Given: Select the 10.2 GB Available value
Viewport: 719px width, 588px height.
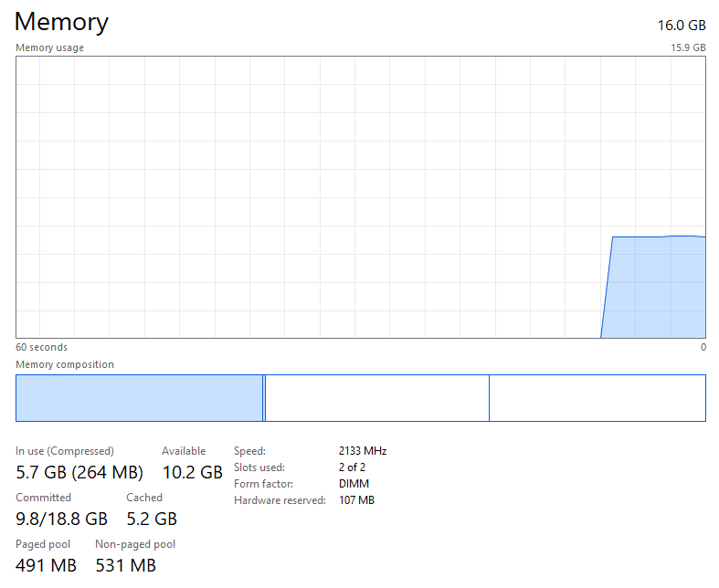Looking at the screenshot, I should pyautogui.click(x=192, y=472).
